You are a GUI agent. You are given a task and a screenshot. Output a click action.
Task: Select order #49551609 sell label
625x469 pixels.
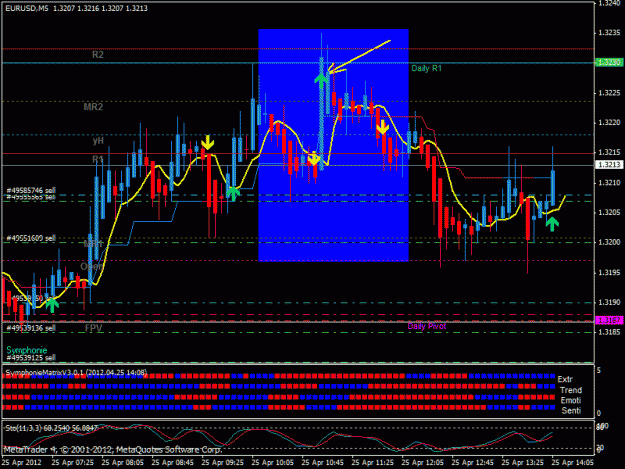pyautogui.click(x=31, y=238)
